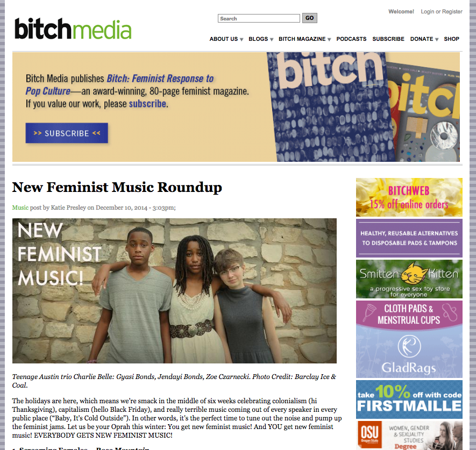Click the Smitten Kitten cat logo ad
The width and height of the screenshot is (476, 450).
(409, 279)
